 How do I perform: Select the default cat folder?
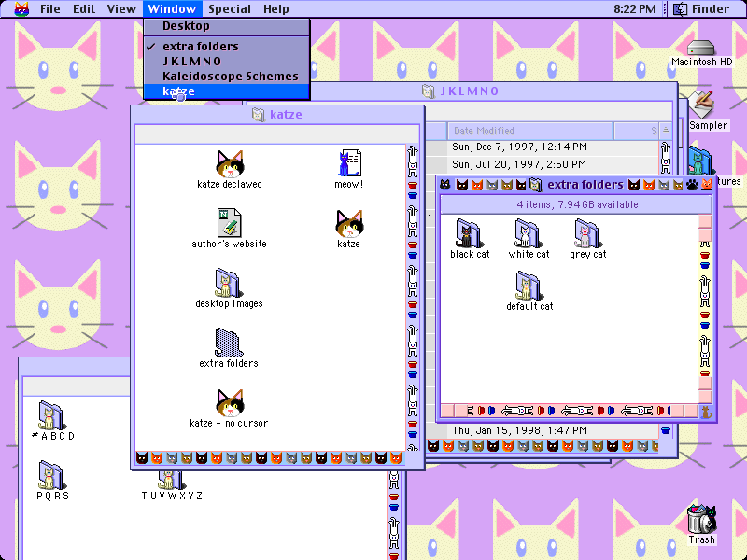click(529, 286)
